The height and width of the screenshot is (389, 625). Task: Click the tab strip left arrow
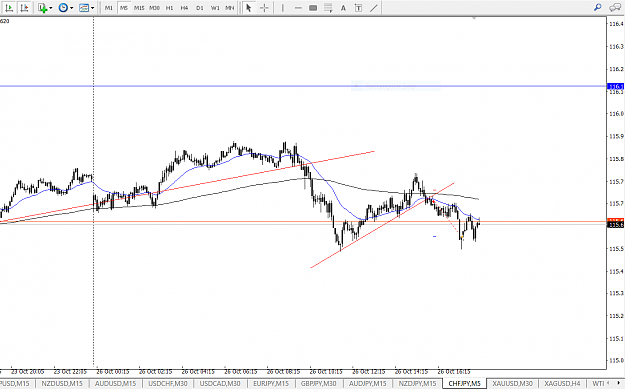[x=609, y=383]
